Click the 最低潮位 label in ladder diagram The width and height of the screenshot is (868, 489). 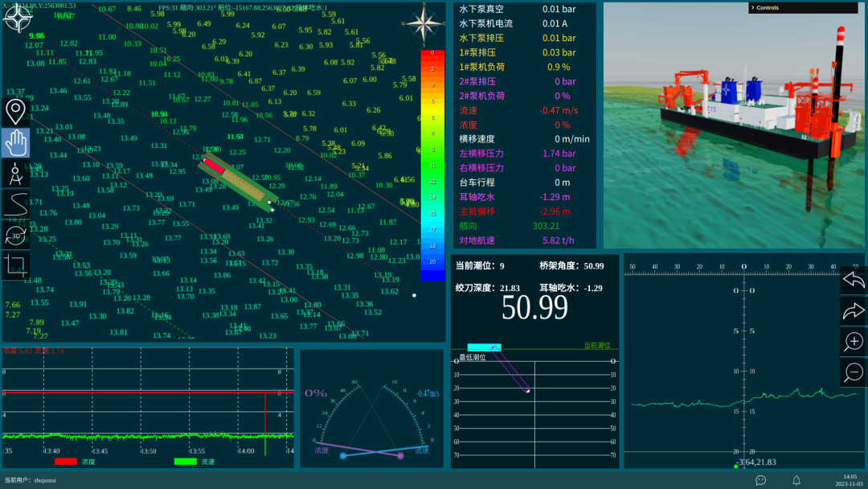[x=473, y=357]
